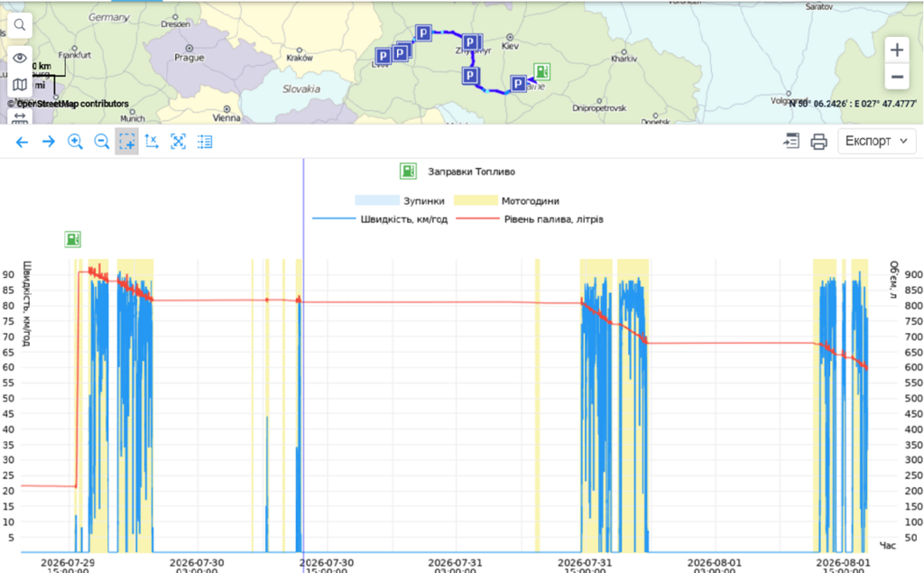Zoom in on the chart

pyautogui.click(x=75, y=142)
